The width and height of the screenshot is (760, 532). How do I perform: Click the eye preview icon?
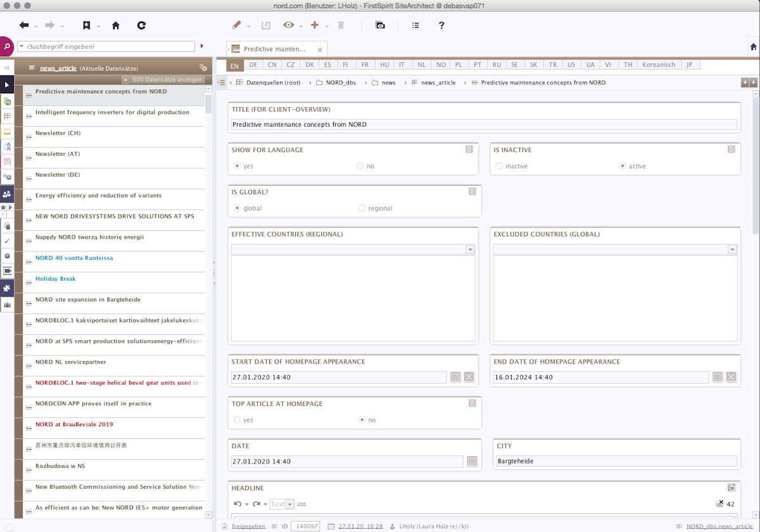(289, 25)
